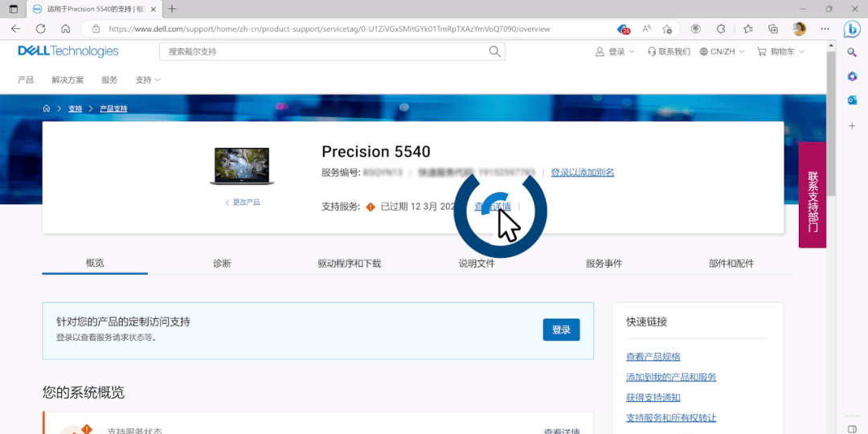Add this page to favorites
The height and width of the screenshot is (434, 868).
click(668, 29)
